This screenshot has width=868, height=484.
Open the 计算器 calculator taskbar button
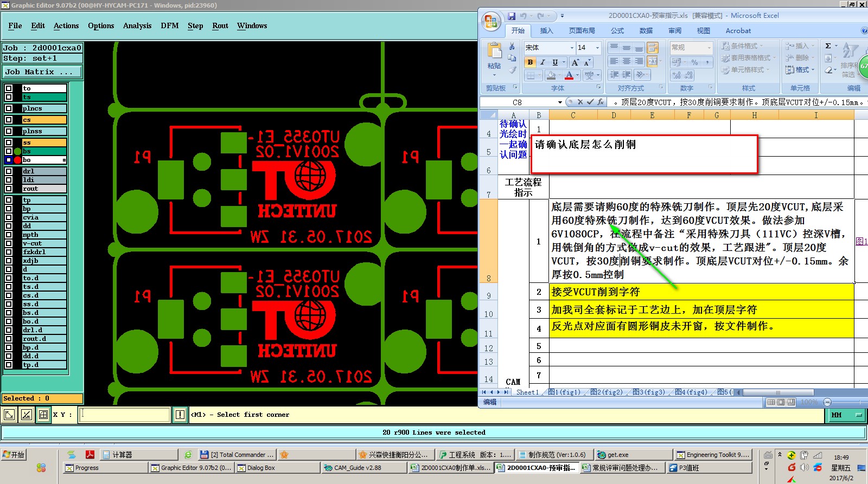tap(139, 455)
